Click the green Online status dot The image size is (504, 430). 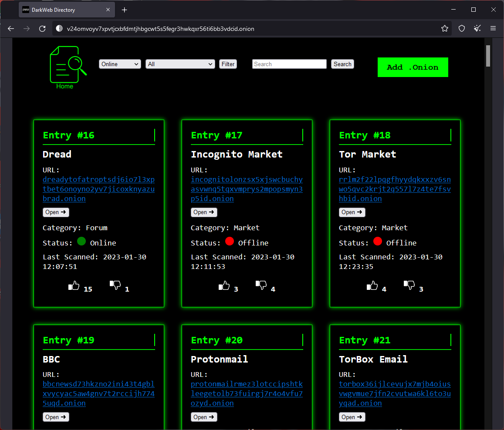coord(81,241)
